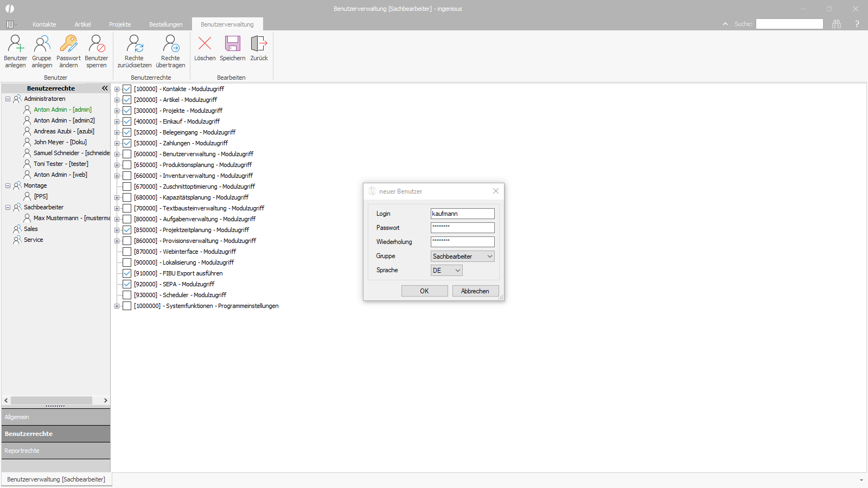This screenshot has width=868, height=488.
Task: Open the Gruppe dropdown in the dialog
Action: (463, 256)
